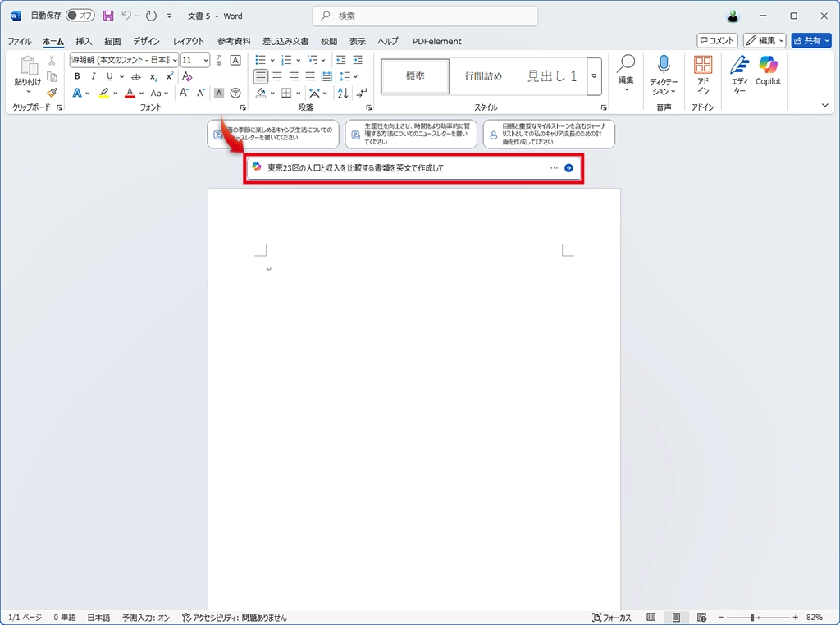Image resolution: width=840 pixels, height=625 pixels.
Task: Open the font name dropdown
Action: coord(175,60)
